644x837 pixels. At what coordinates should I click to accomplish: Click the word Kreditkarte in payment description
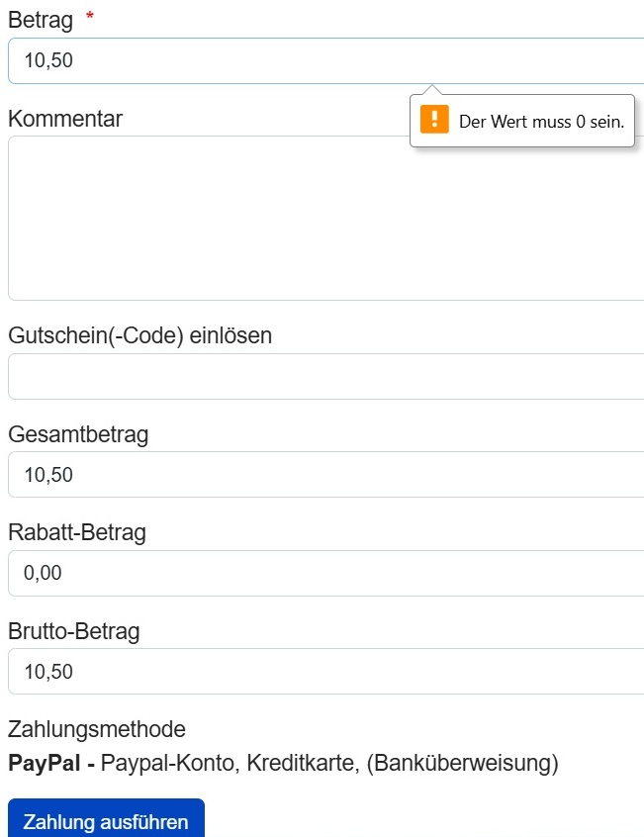tap(299, 764)
